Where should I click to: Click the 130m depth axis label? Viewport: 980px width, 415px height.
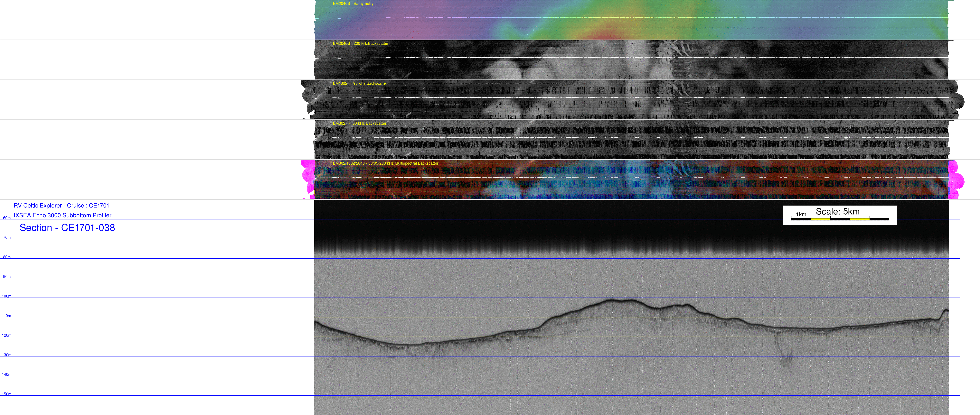click(7, 355)
